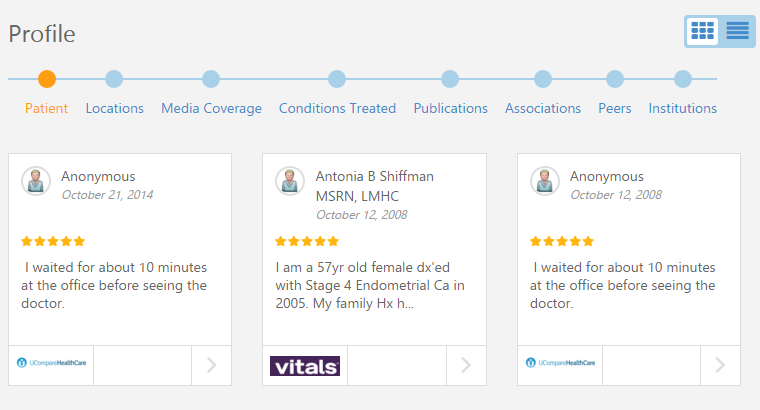Select the Patient tab
760x410 pixels.
46,108
